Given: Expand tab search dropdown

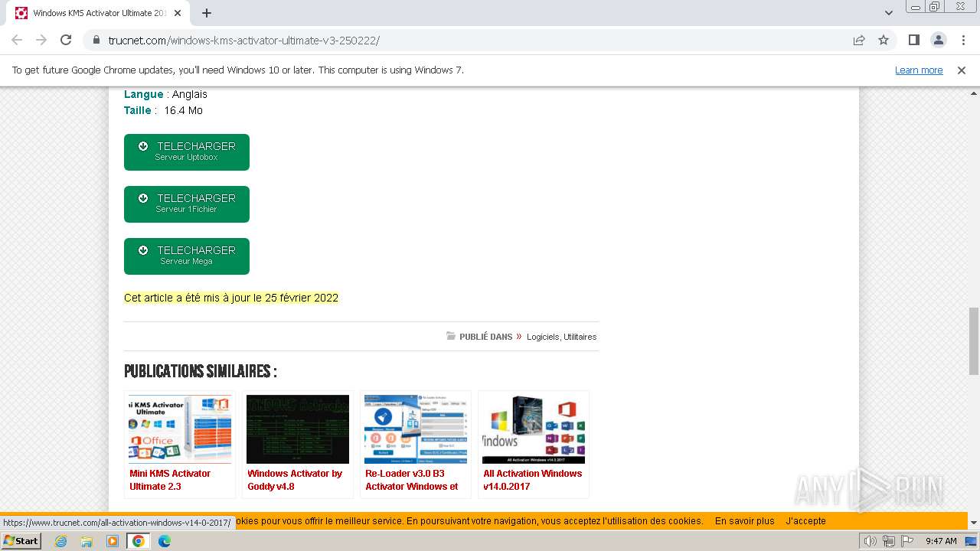Looking at the screenshot, I should 888,13.
